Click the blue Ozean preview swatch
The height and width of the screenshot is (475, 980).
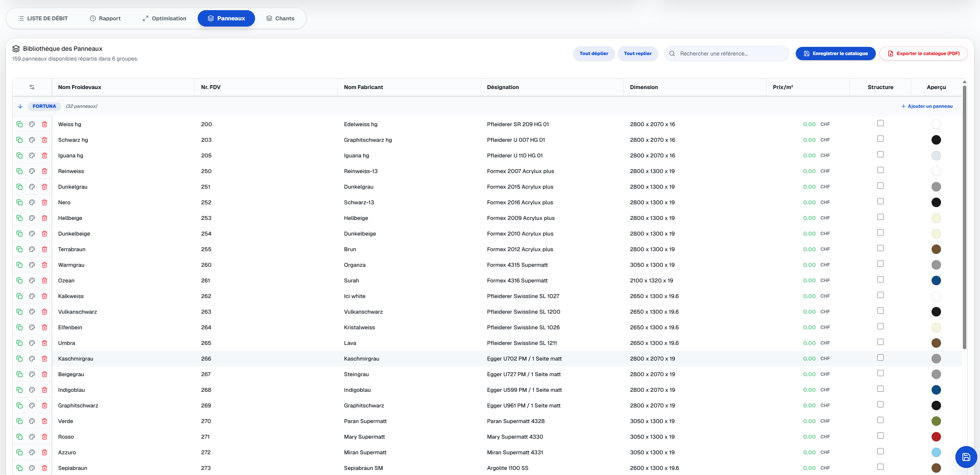(936, 280)
